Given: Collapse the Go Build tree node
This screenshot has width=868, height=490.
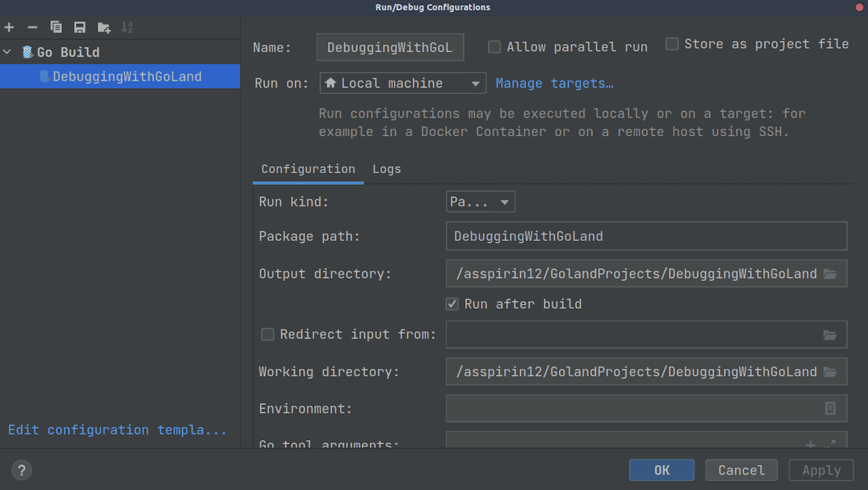Looking at the screenshot, I should click(x=7, y=52).
